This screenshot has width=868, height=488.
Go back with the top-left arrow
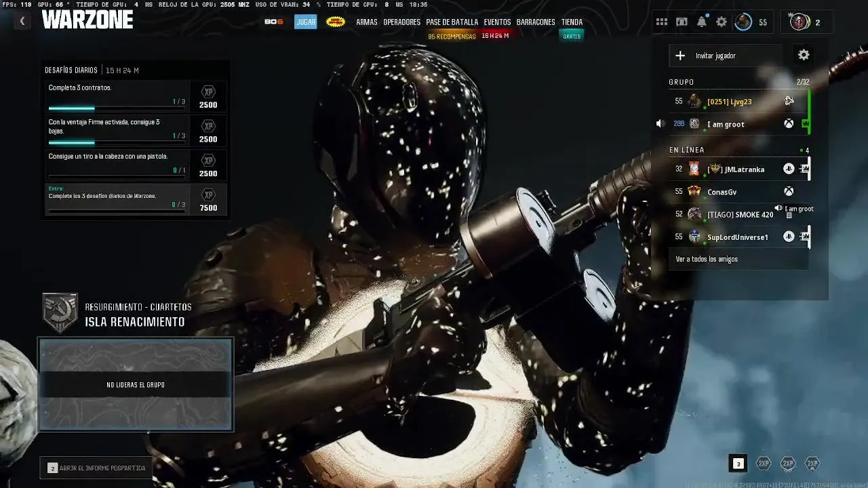[x=22, y=21]
